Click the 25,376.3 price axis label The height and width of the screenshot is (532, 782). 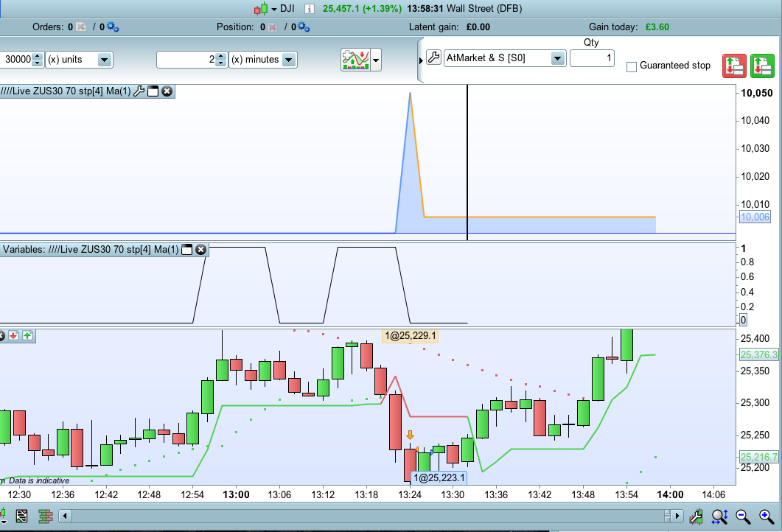point(758,354)
